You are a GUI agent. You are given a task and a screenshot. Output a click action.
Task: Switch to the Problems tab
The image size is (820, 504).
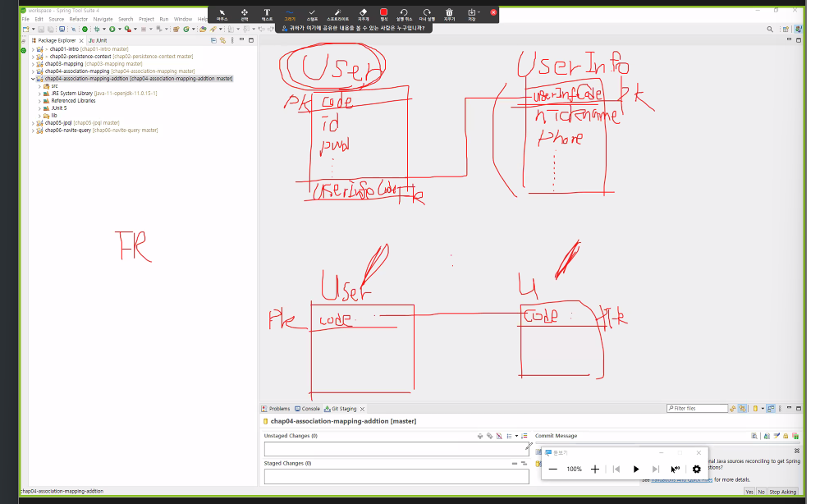pyautogui.click(x=276, y=409)
